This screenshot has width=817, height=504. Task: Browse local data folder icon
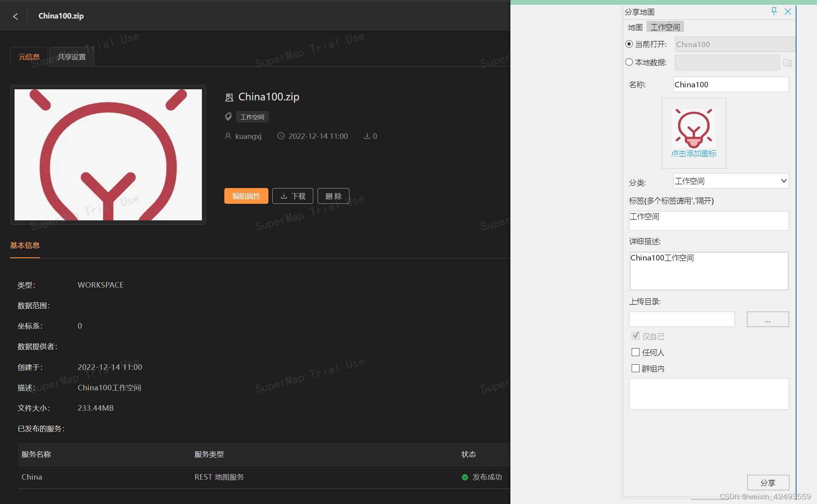[787, 63]
